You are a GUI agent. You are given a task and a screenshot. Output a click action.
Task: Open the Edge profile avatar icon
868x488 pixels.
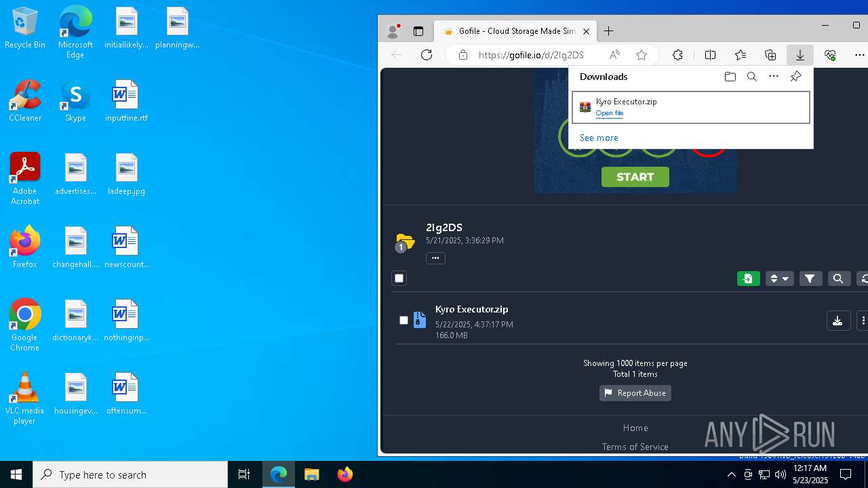point(393,31)
